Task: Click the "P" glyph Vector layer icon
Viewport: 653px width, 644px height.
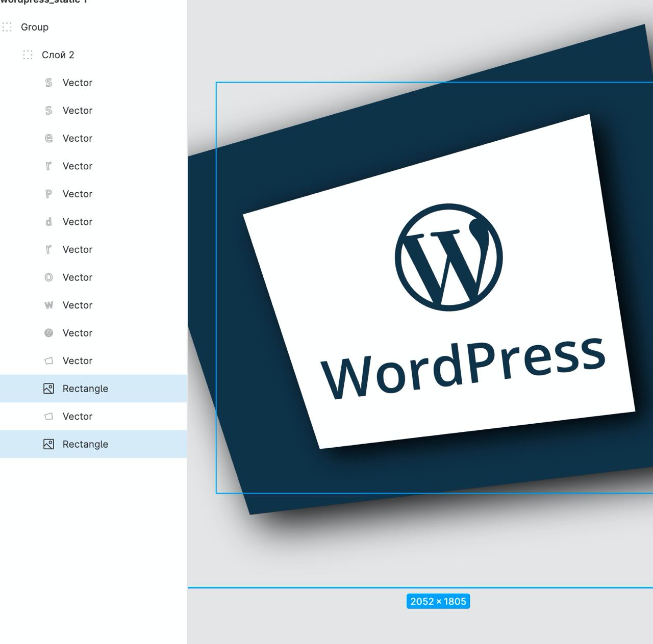Action: pyautogui.click(x=48, y=194)
